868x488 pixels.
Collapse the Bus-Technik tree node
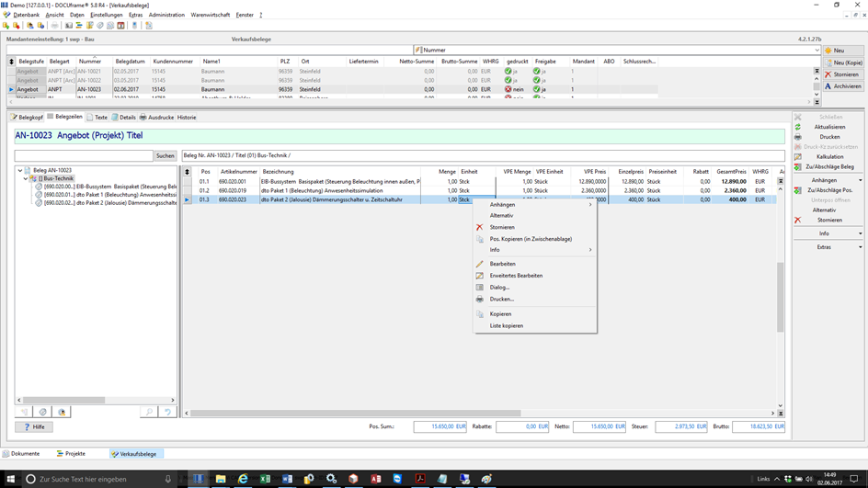point(26,178)
